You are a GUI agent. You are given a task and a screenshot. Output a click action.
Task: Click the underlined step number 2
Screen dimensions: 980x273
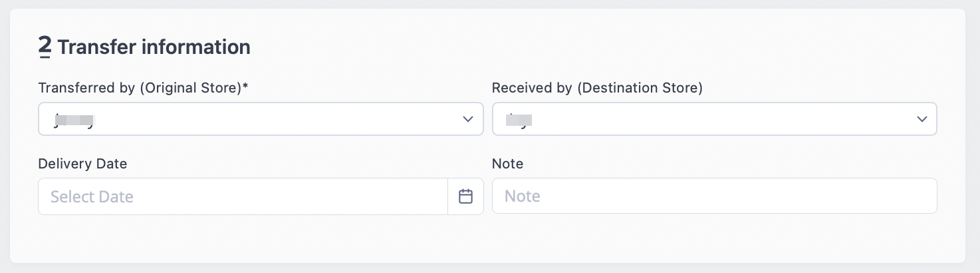click(45, 47)
